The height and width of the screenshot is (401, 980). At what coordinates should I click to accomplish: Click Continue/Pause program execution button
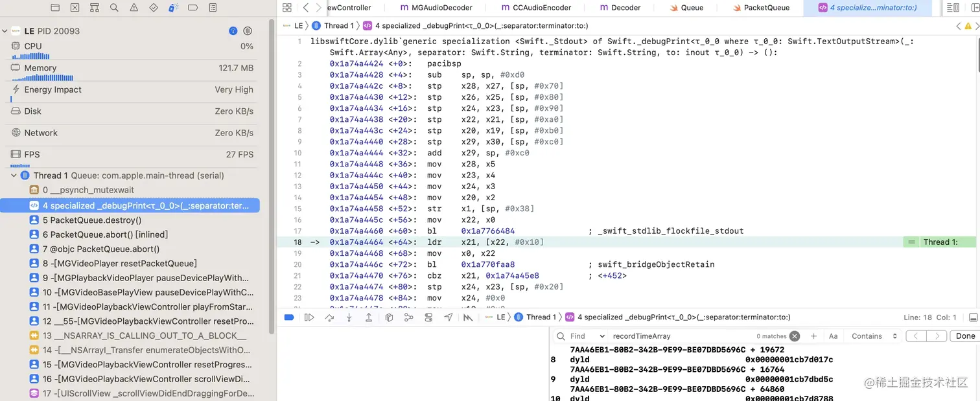(x=309, y=317)
